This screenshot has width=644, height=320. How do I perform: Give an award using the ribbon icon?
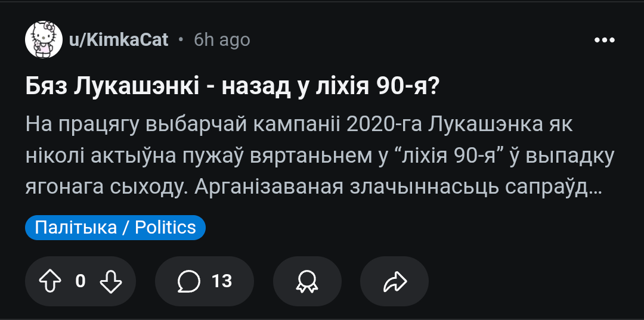[x=307, y=281]
